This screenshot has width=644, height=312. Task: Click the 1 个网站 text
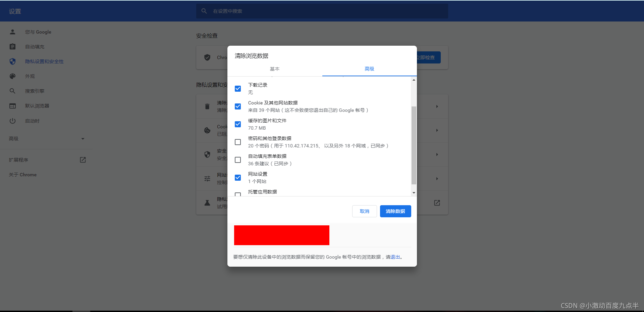click(x=257, y=181)
